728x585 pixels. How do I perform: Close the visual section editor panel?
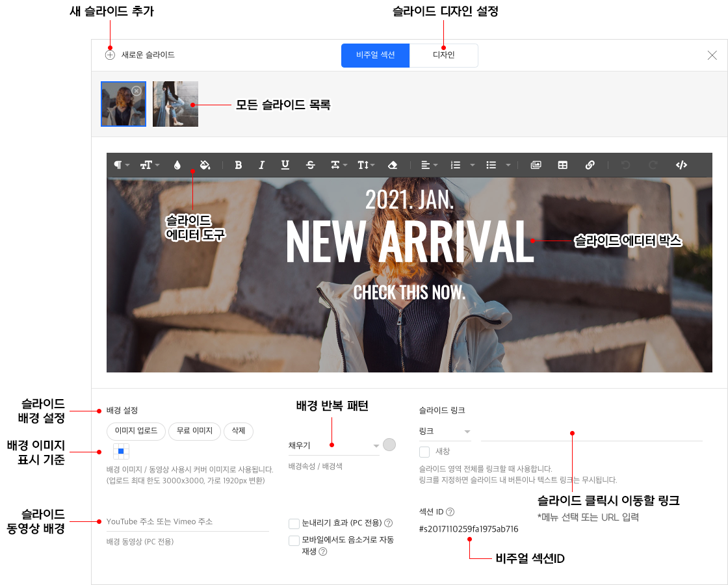(x=712, y=55)
